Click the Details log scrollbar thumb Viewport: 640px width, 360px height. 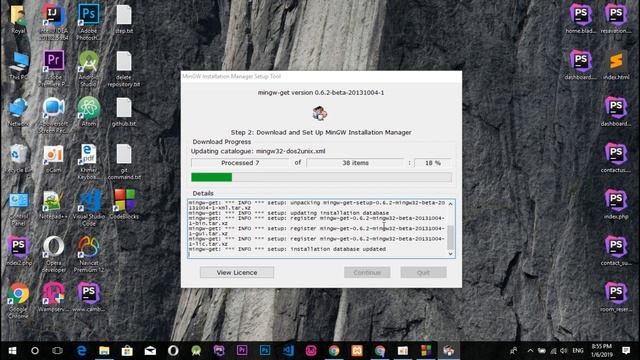click(451, 237)
